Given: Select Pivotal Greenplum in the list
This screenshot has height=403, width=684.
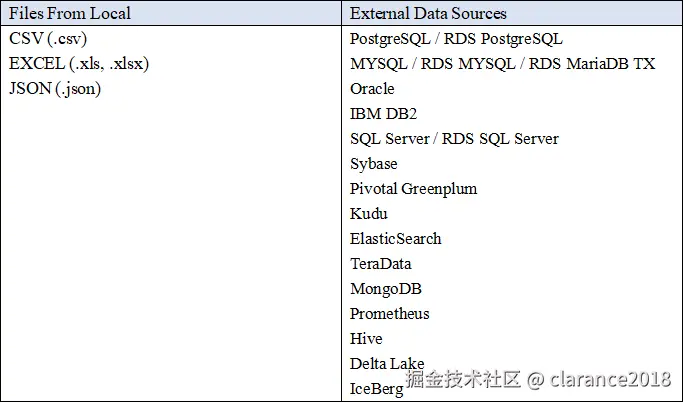Looking at the screenshot, I should 414,189.
